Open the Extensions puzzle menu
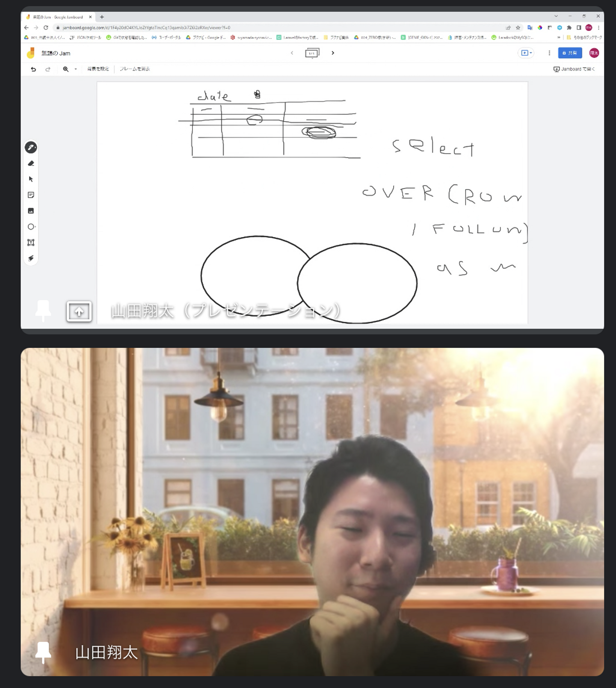Image resolution: width=616 pixels, height=688 pixels. (x=569, y=28)
